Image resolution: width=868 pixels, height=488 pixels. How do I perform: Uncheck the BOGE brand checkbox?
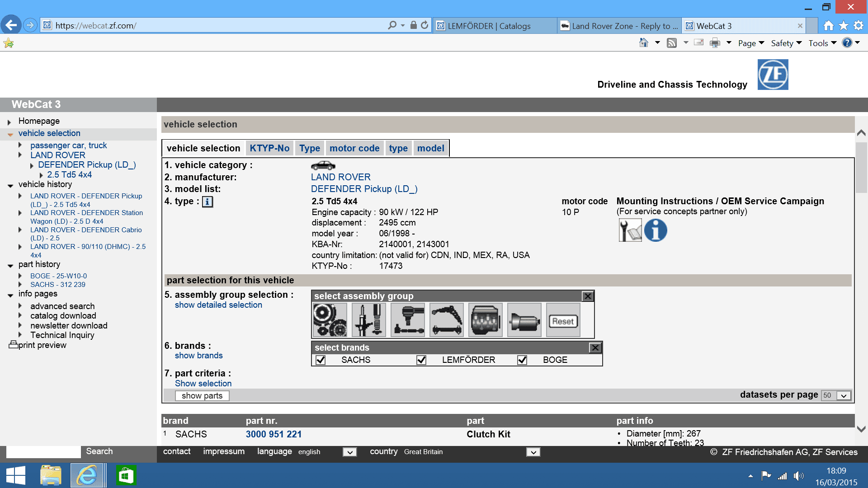[x=522, y=360]
